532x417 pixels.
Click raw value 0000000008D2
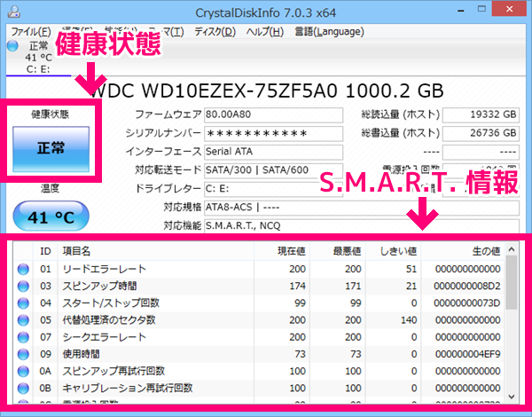click(x=467, y=286)
